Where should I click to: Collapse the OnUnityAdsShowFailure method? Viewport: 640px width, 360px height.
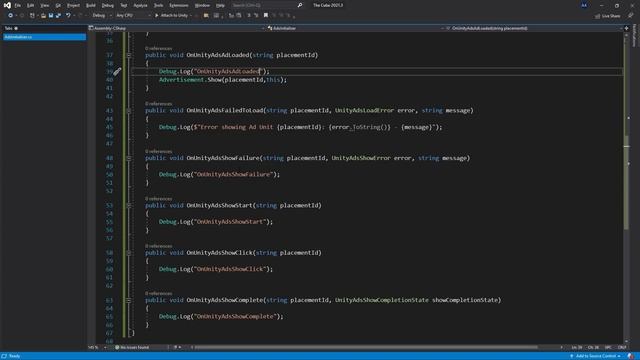pyautogui.click(x=129, y=158)
